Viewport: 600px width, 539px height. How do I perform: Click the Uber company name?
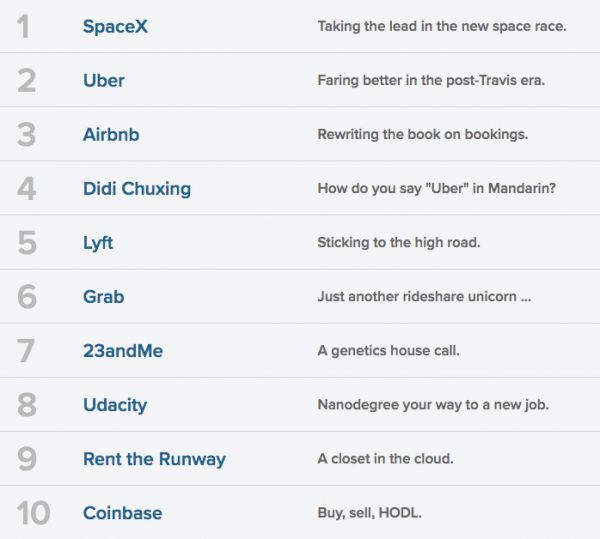pos(104,80)
